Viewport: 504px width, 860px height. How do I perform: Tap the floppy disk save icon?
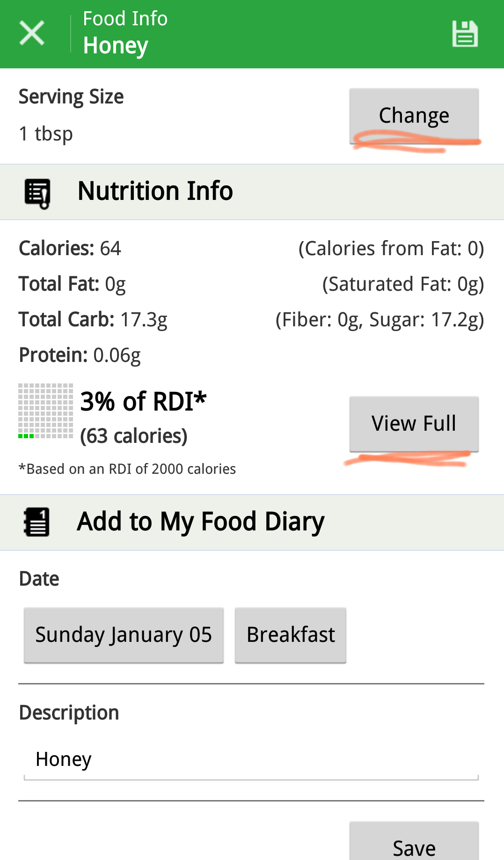tap(465, 34)
